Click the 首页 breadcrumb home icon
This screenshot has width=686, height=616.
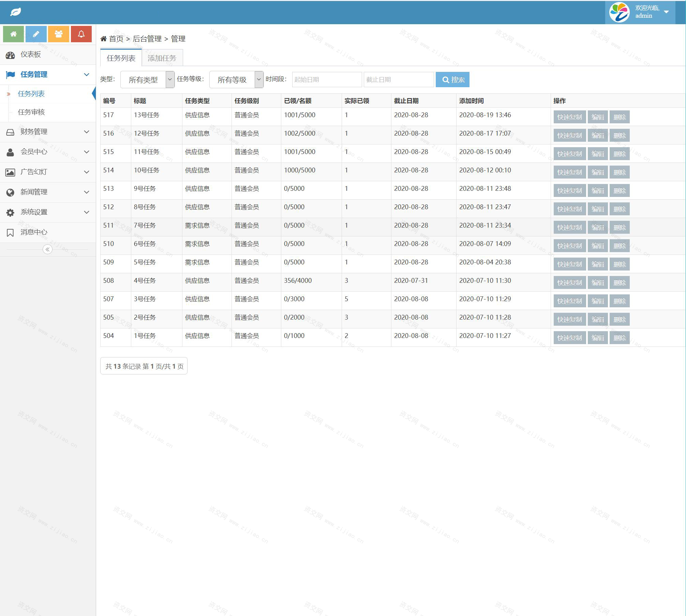point(103,38)
